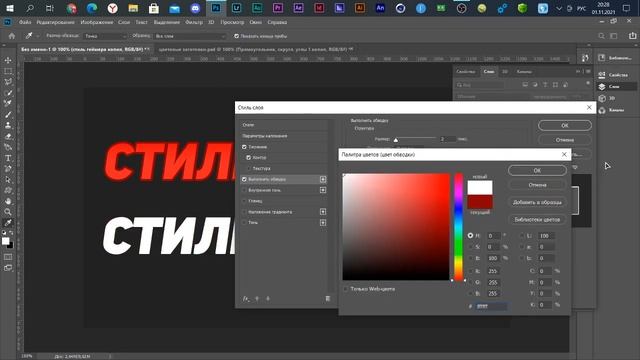Launch Lightroom from the taskbar

(236, 8)
